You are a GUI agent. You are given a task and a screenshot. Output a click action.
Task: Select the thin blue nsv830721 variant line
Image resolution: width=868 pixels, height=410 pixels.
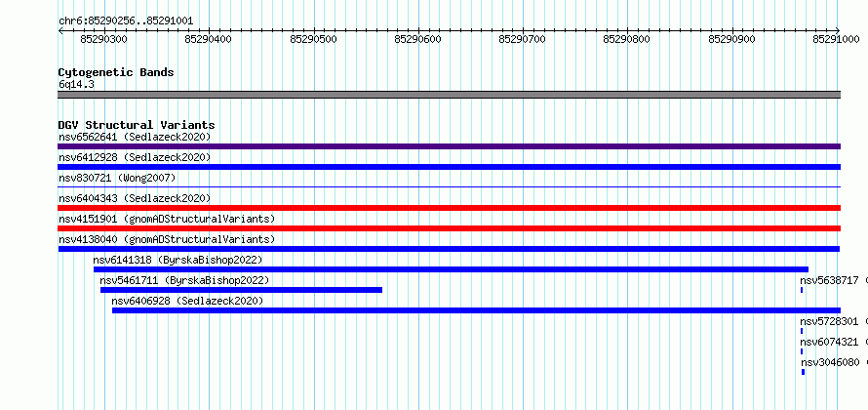(449, 187)
